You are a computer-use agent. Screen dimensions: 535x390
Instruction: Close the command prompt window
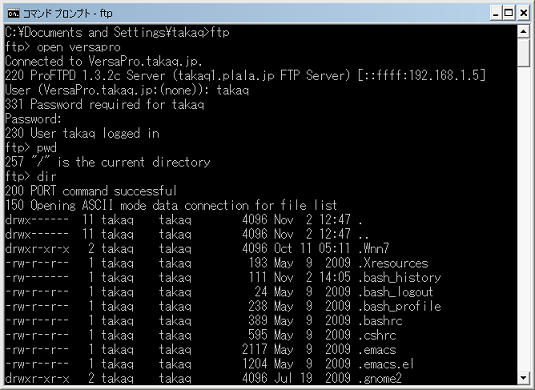(x=523, y=14)
